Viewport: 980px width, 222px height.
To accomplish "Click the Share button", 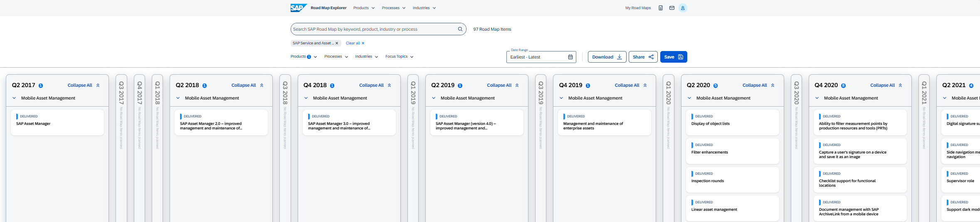I will [x=643, y=57].
